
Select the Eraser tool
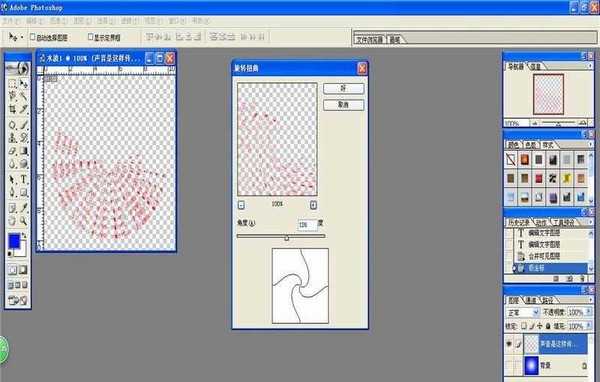point(13,152)
